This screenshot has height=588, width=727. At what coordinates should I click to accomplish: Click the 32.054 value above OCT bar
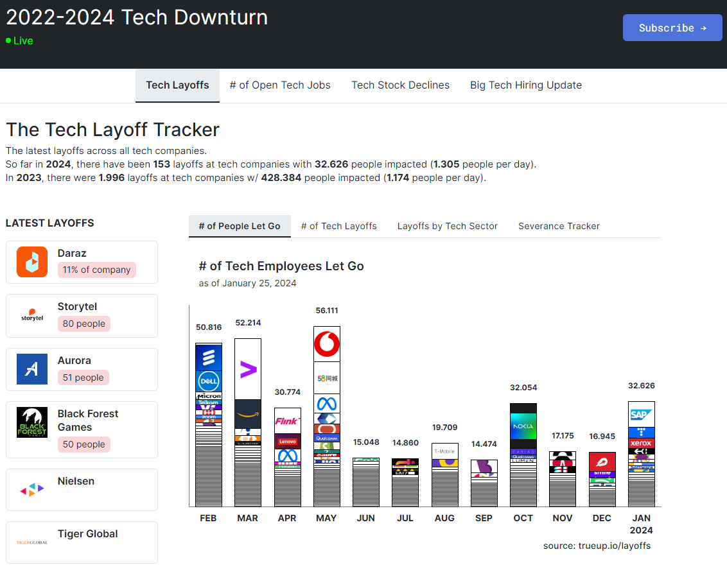coord(523,387)
